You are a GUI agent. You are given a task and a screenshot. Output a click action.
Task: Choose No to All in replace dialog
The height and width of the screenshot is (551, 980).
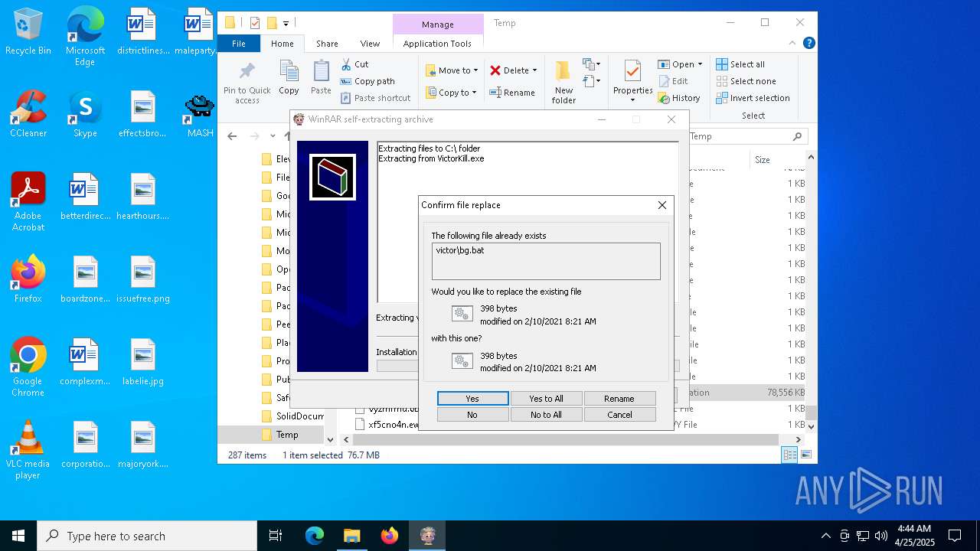[546, 415]
